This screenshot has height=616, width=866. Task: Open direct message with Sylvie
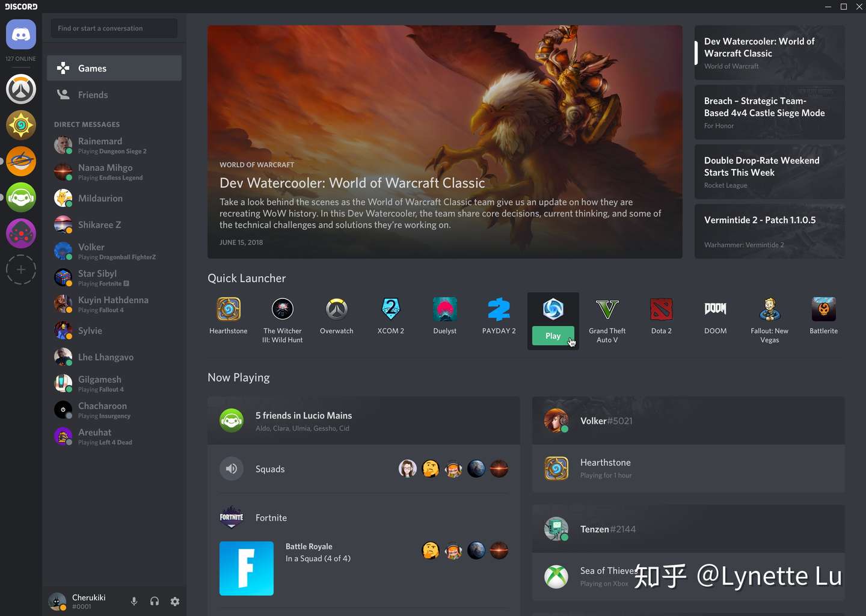pos(114,330)
